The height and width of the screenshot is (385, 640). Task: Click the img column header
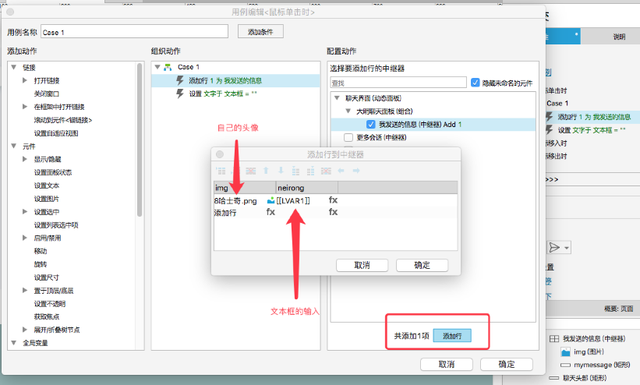244,188
